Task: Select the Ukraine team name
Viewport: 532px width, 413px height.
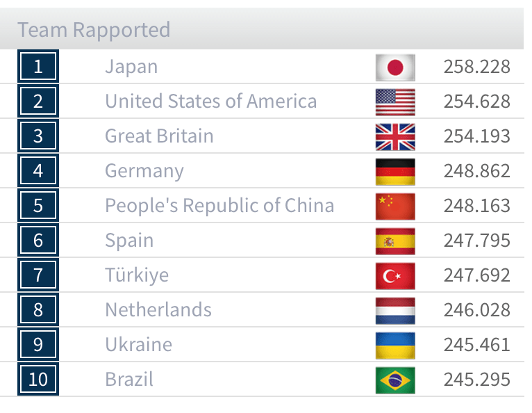Action: point(138,345)
